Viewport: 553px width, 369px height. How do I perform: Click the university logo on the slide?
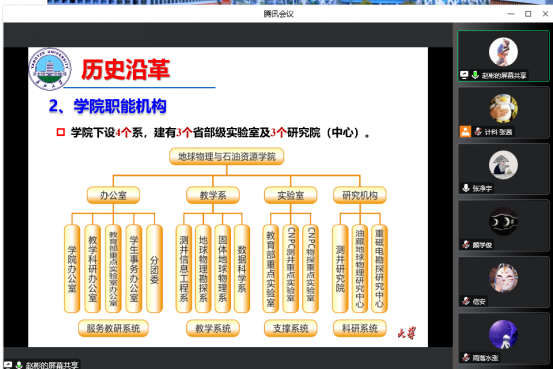(x=50, y=69)
